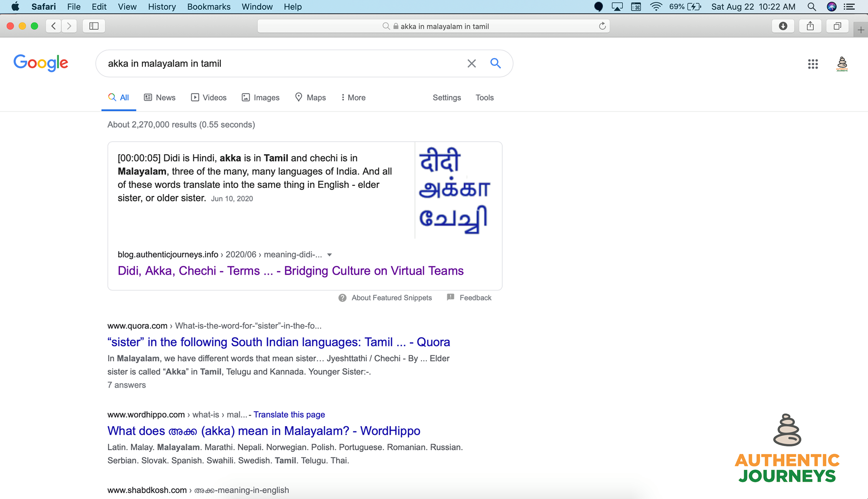Show Safari downloads
The image size is (868, 499).
tap(783, 26)
